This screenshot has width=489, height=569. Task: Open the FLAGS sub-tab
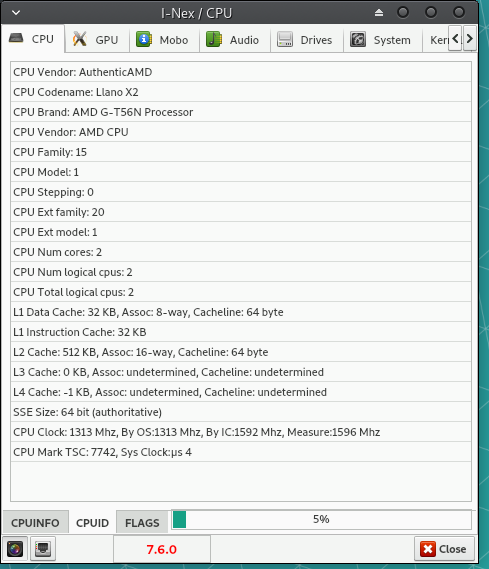(142, 523)
